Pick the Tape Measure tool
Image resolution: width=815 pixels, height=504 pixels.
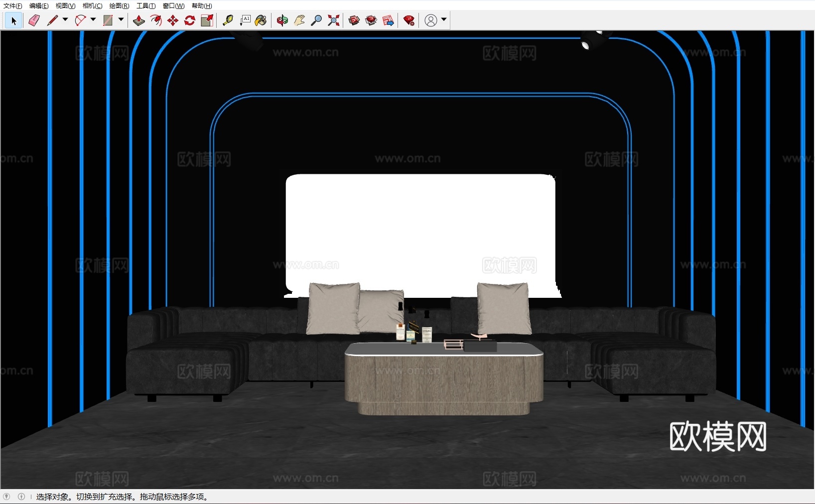pos(228,20)
